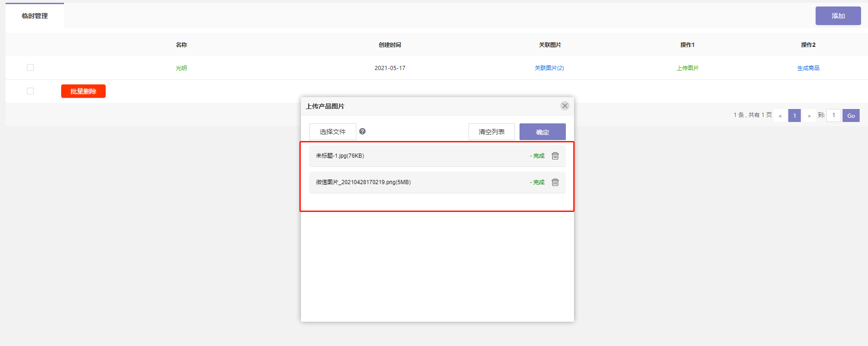
Task: Open the 关联图片(2) link
Action: [x=549, y=68]
